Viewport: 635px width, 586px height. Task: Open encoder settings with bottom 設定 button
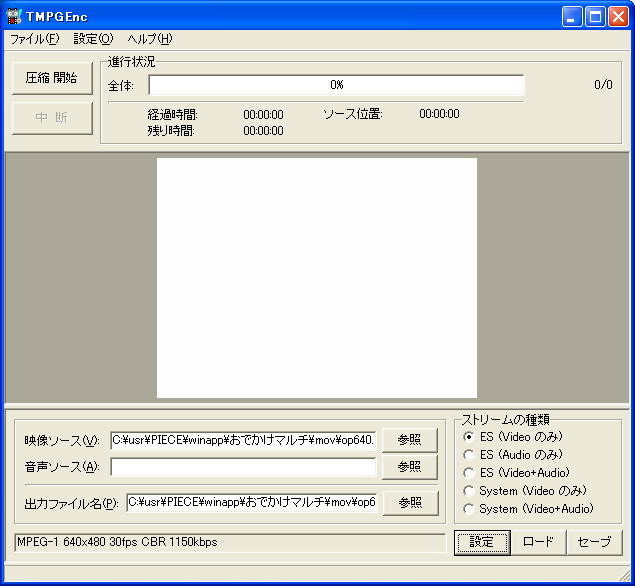pyautogui.click(x=482, y=543)
